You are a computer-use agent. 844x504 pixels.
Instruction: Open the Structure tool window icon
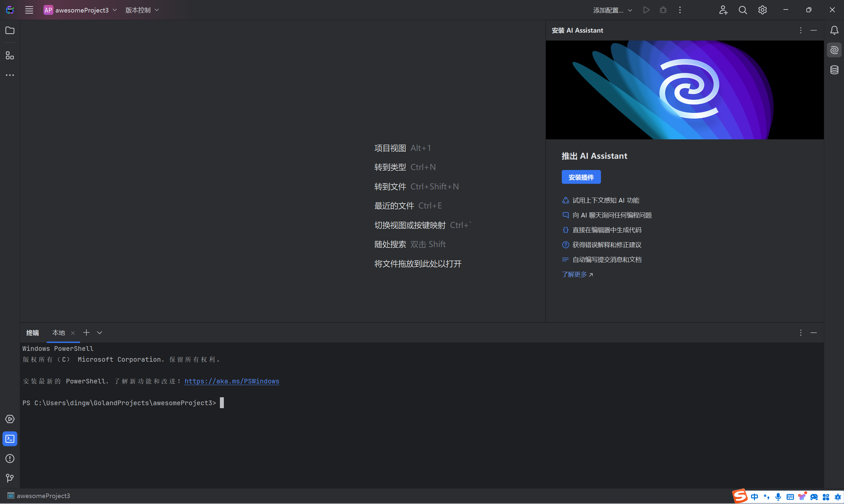pyautogui.click(x=10, y=55)
